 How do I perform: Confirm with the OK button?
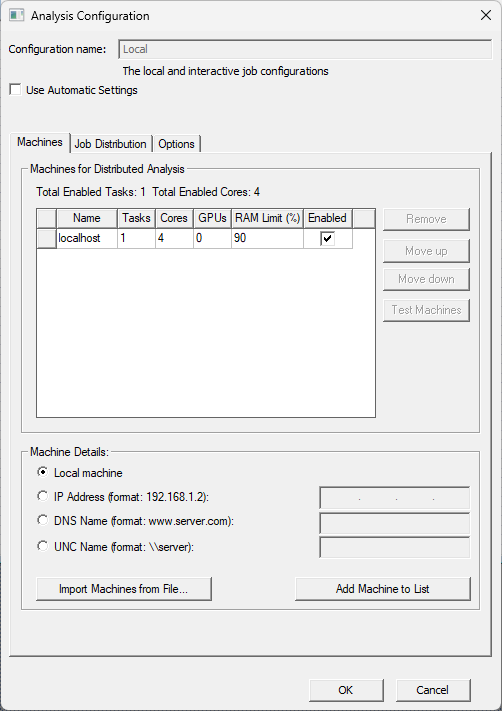346,690
